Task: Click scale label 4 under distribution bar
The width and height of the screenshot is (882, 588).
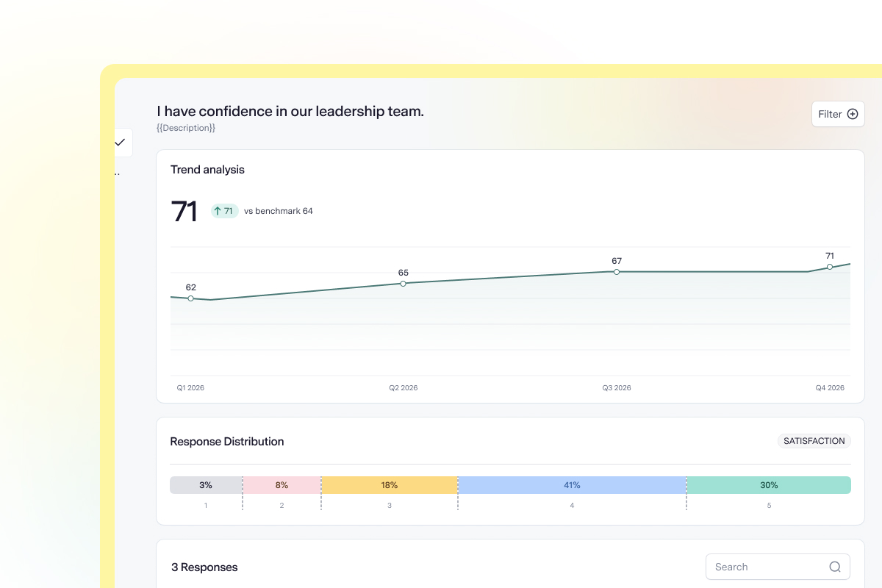Action: pyautogui.click(x=572, y=506)
